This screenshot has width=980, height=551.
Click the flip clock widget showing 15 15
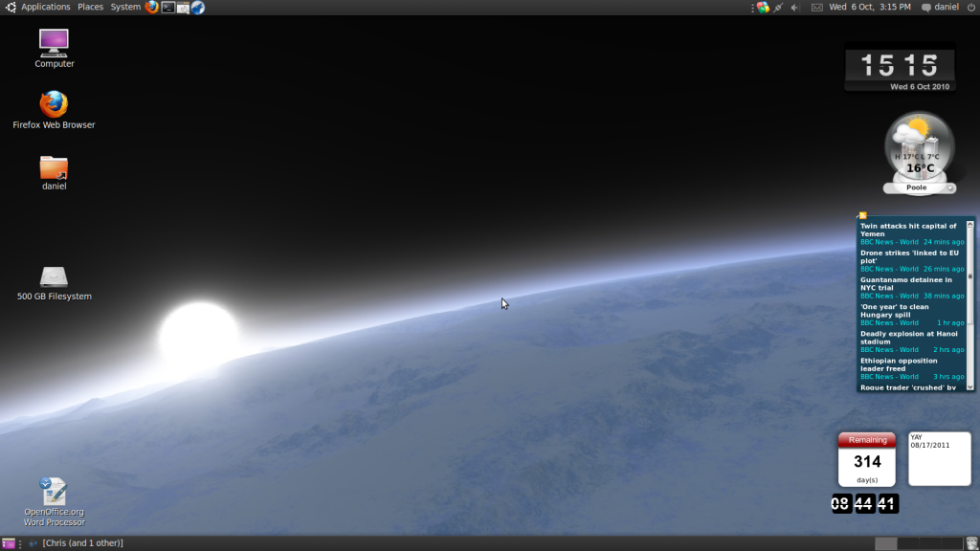click(x=900, y=68)
